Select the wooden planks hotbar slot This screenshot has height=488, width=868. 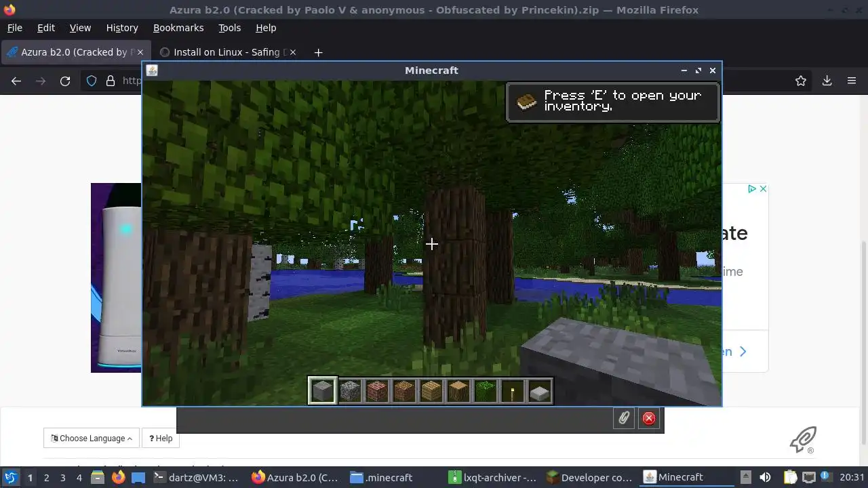[x=431, y=391]
